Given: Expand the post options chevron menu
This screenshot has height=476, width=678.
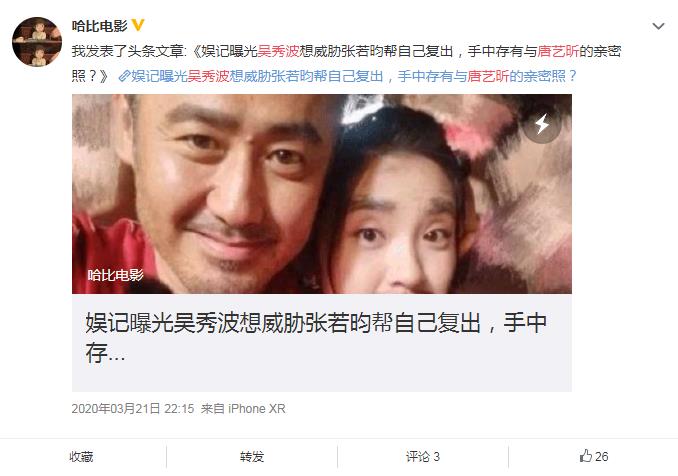Looking at the screenshot, I should (658, 26).
